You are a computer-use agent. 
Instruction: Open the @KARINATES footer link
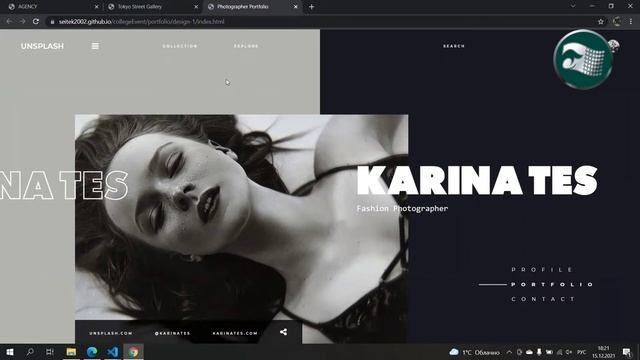click(172, 333)
